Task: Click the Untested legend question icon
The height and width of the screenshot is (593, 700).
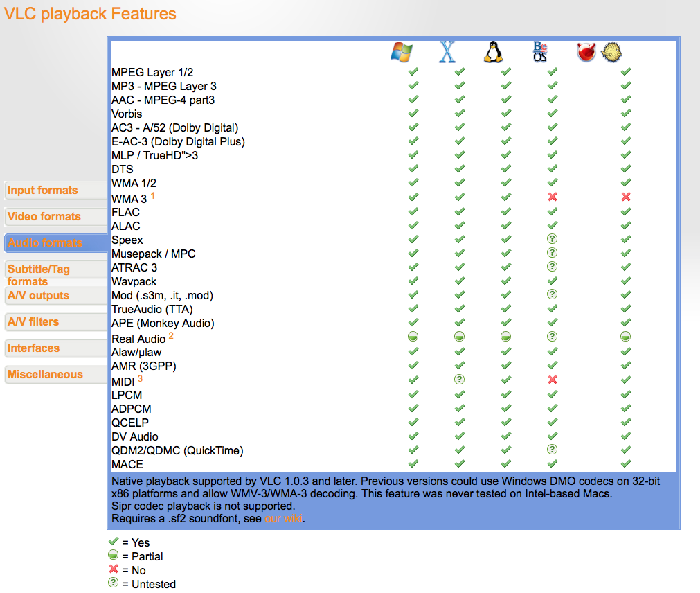Action: pyautogui.click(x=114, y=583)
